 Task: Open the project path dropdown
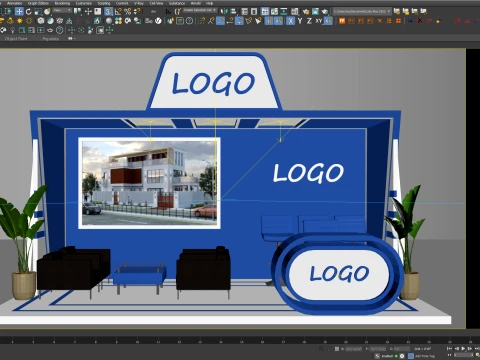pyautogui.click(x=362, y=11)
